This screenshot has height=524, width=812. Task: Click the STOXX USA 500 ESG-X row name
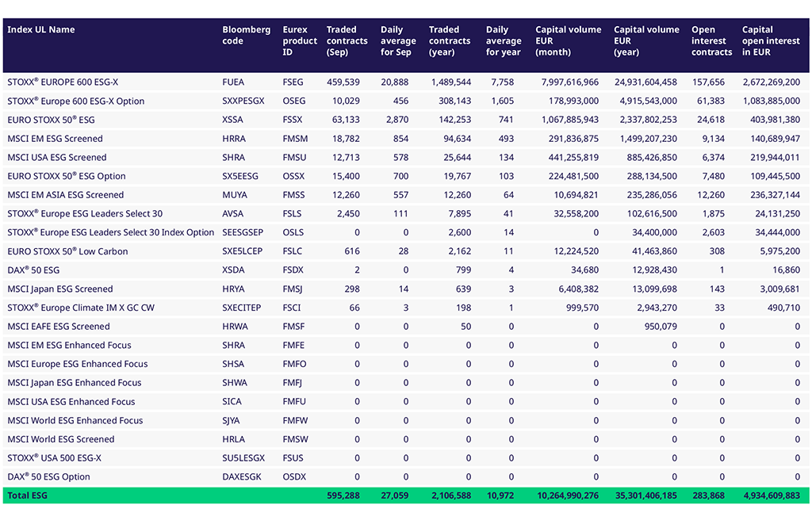tap(54, 458)
